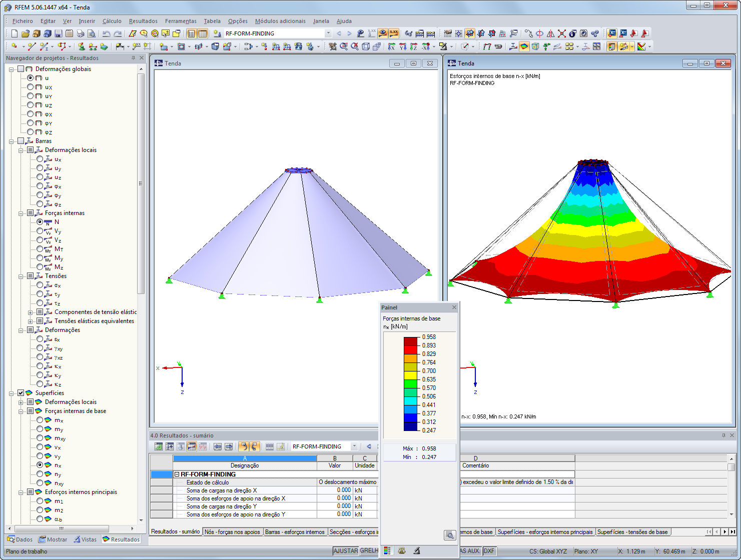Switch to the Nós - forças nos apoios tab
741x560 pixels.
click(x=233, y=531)
